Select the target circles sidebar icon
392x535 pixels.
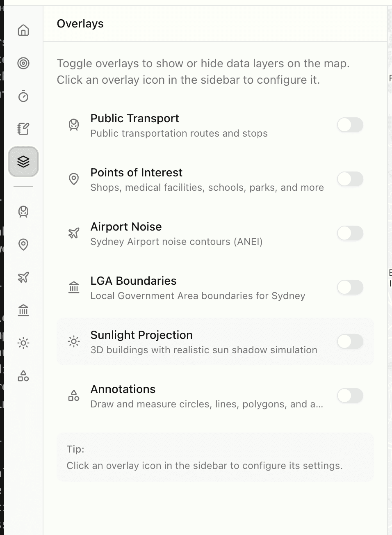[23, 63]
